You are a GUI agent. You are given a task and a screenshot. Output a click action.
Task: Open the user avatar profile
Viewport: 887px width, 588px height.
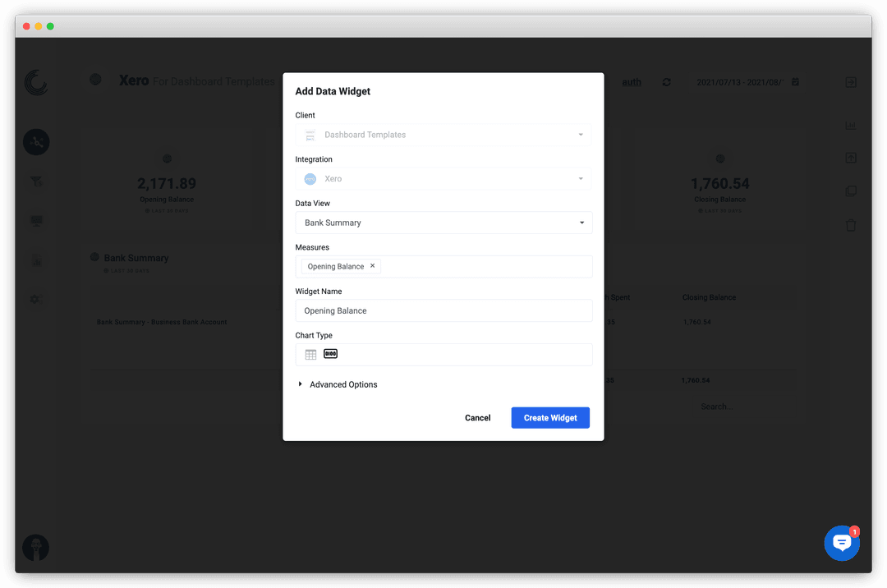point(35,548)
